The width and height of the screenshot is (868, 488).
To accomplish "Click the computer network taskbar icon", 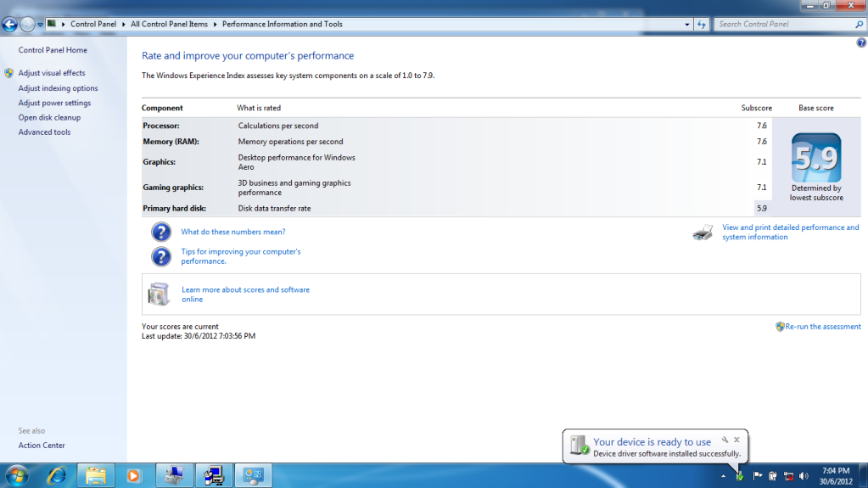I will click(175, 476).
